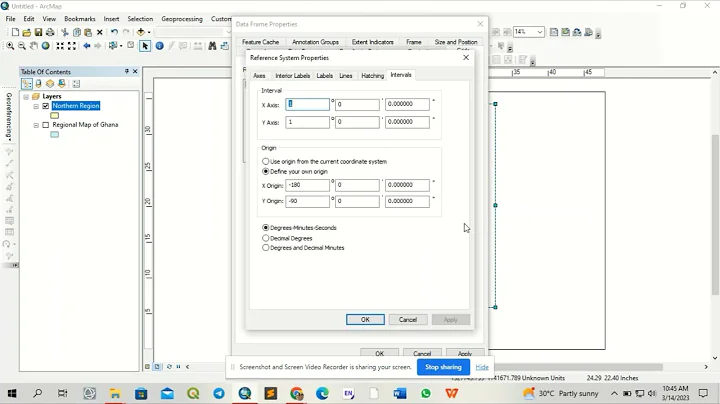Click the Delete X icon in toolbar
The width and height of the screenshot is (720, 404).
coord(100,32)
